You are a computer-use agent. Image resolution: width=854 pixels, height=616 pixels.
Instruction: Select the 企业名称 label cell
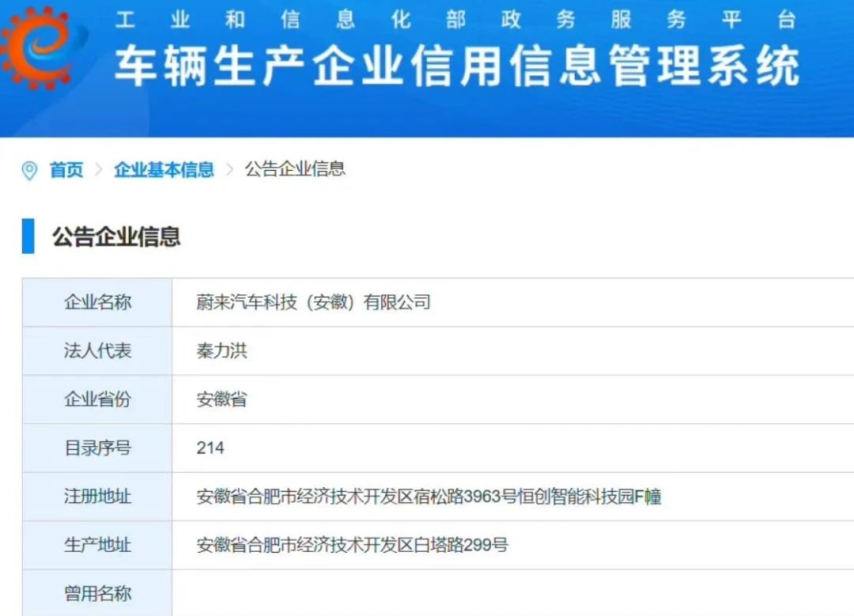[97, 302]
